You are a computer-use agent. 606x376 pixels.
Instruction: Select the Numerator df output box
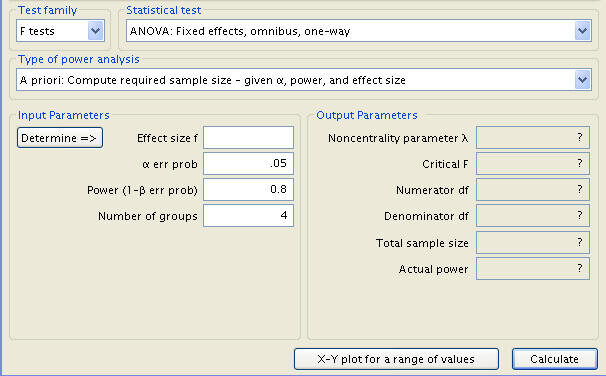point(533,189)
